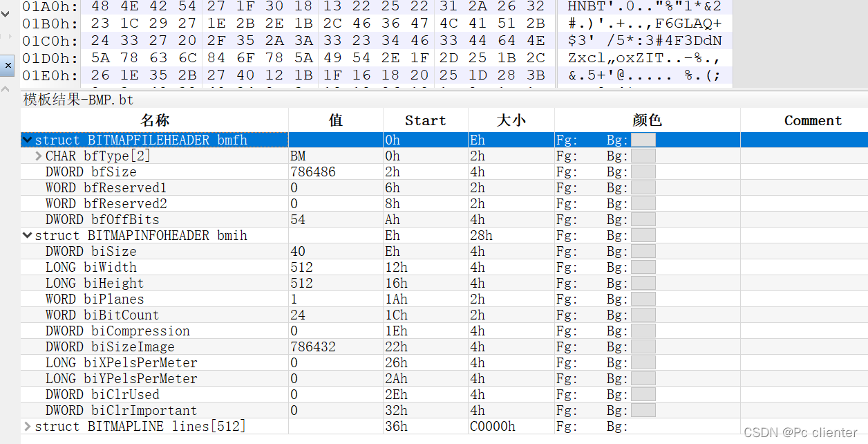Click ASCII text F6GLAQ+ in hex pane
The image size is (868, 444).
coord(688,24)
